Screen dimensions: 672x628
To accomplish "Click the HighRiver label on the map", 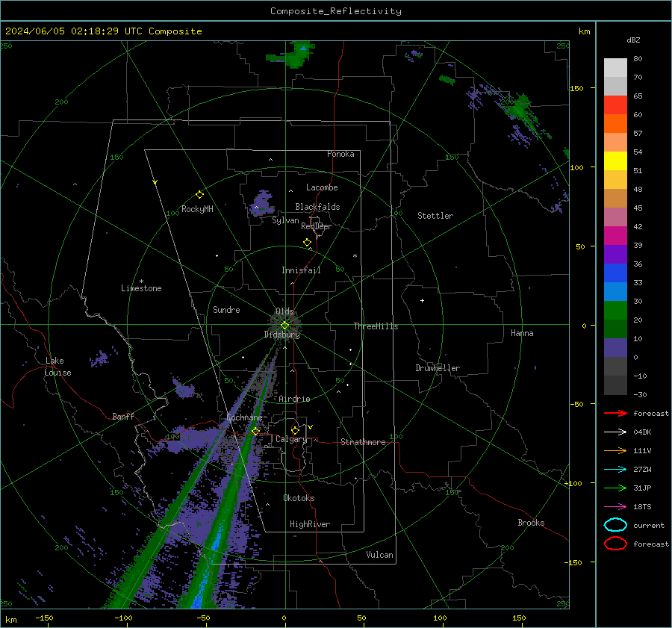I will pyautogui.click(x=310, y=524).
